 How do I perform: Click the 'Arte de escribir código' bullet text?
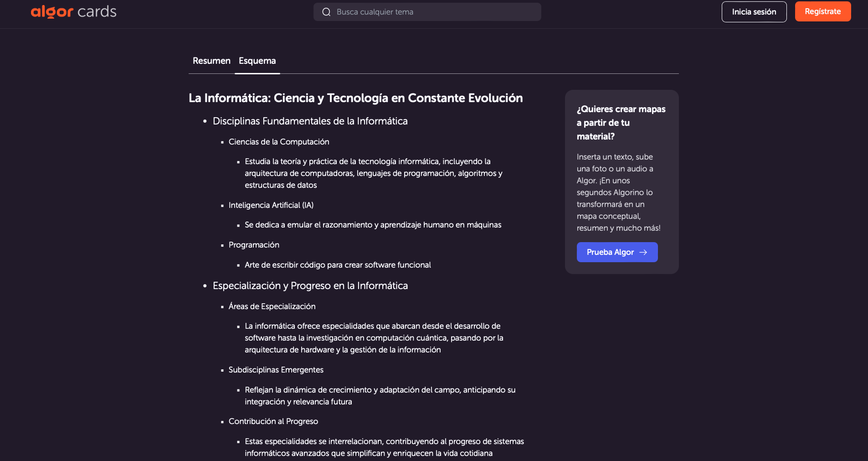337,265
